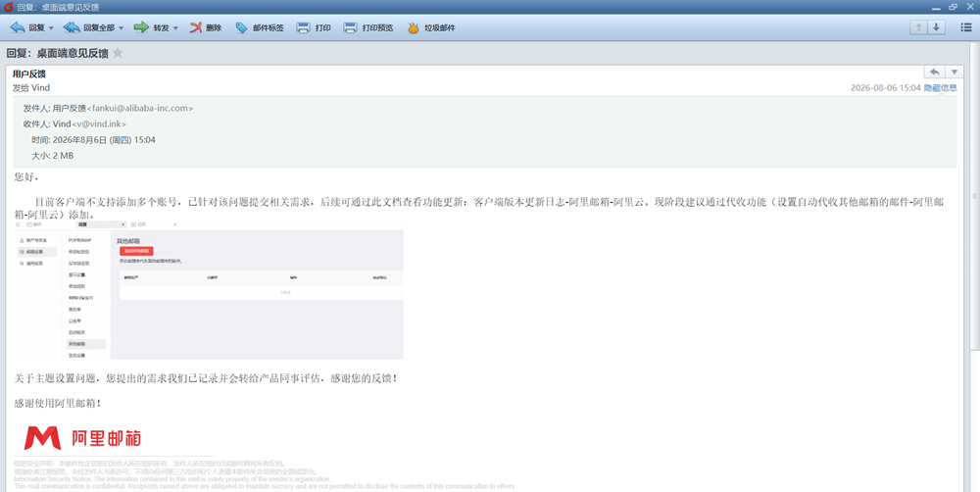The image size is (980, 492).
Task: Open 打印预览 print preview
Action: 368,27
